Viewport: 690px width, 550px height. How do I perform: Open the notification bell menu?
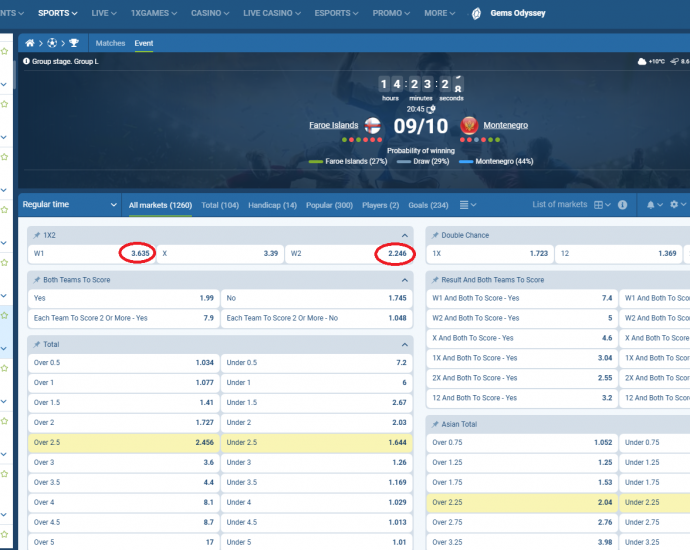coord(654,205)
